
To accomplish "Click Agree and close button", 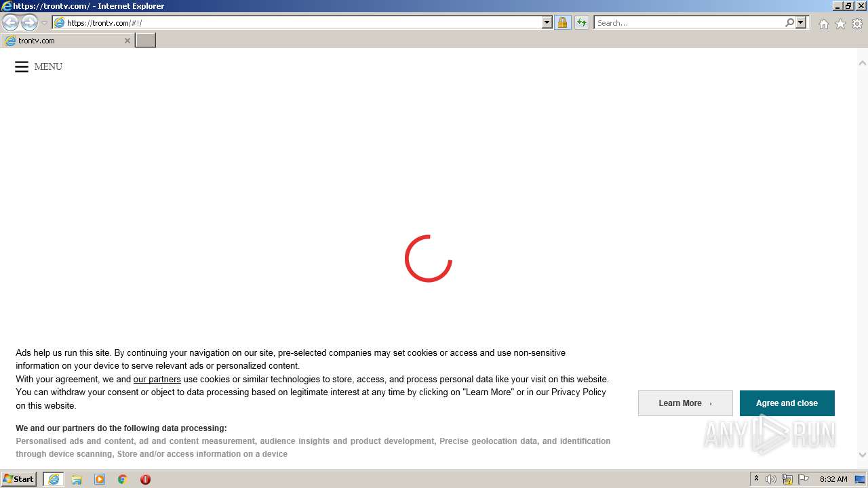I will click(x=787, y=403).
